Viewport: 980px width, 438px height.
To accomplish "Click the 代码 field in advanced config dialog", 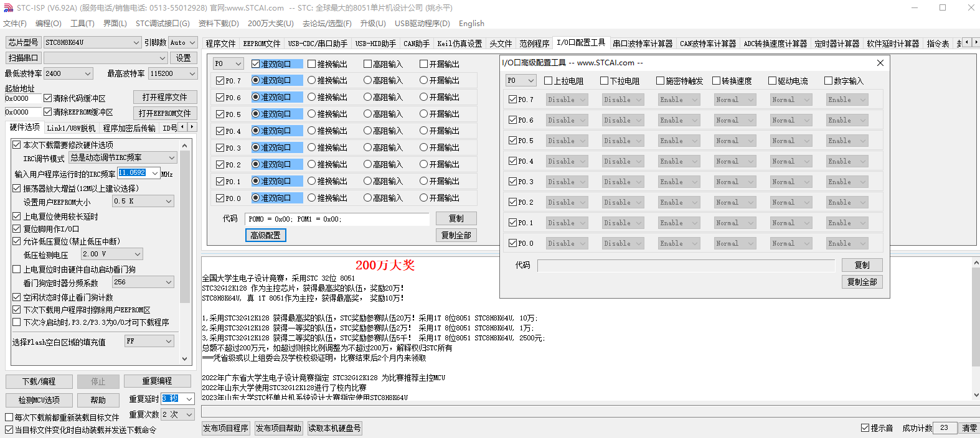I will [686, 266].
